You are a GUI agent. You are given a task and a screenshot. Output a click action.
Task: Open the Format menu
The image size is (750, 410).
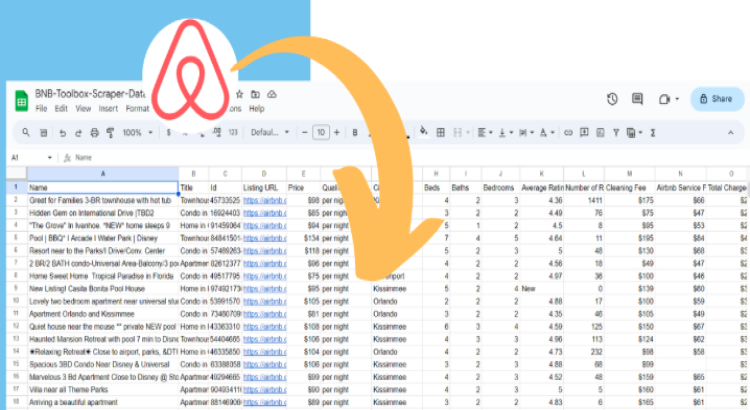[137, 109]
